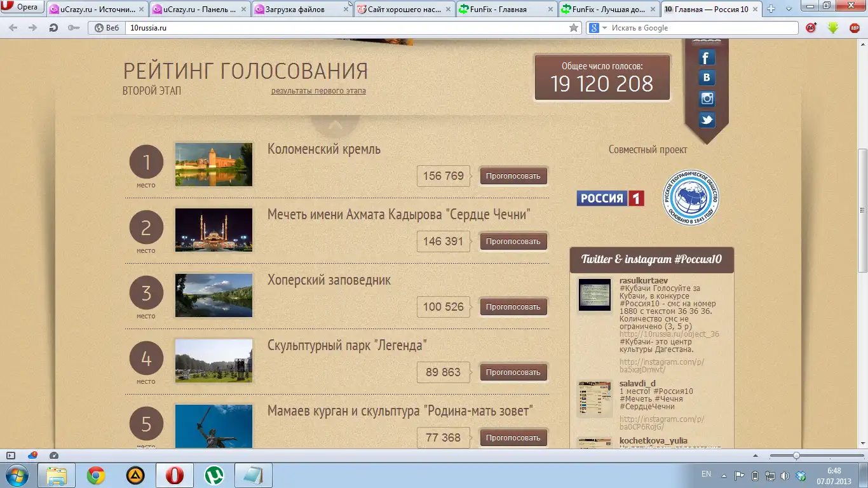Bookmark page with the star icon
Screen dimensions: 868x488
click(574, 28)
